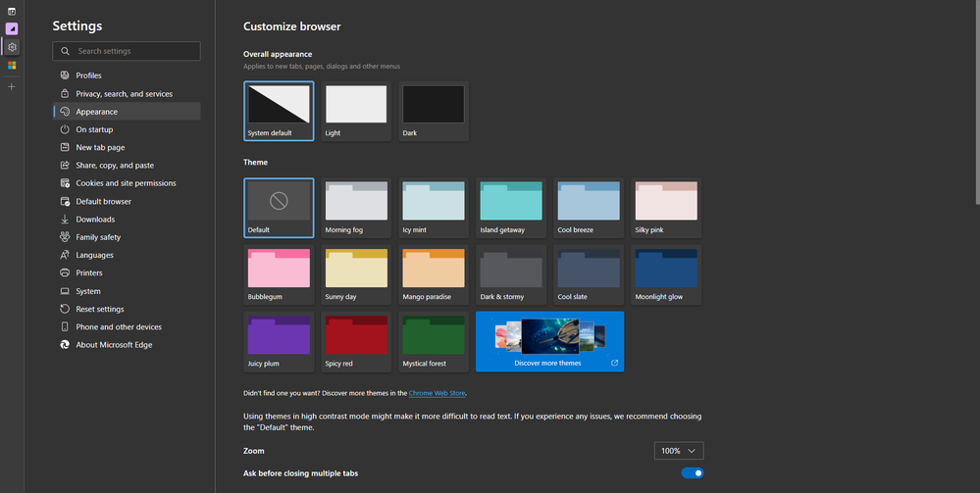Open Cookies and site permissions settings
Image resolution: width=980 pixels, height=493 pixels.
[x=127, y=183]
